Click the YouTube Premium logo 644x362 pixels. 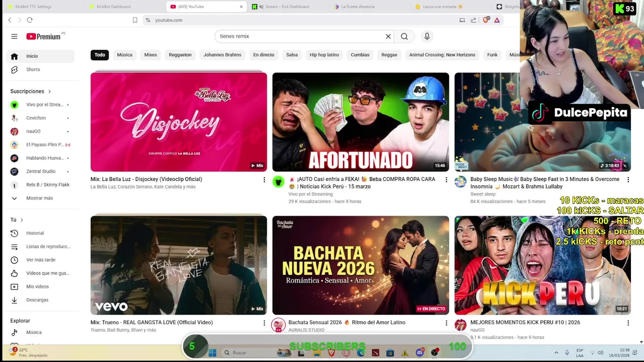45,36
